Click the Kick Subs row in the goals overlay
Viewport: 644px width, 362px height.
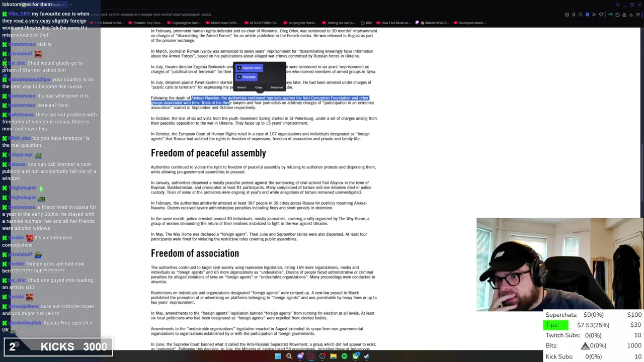594,356
